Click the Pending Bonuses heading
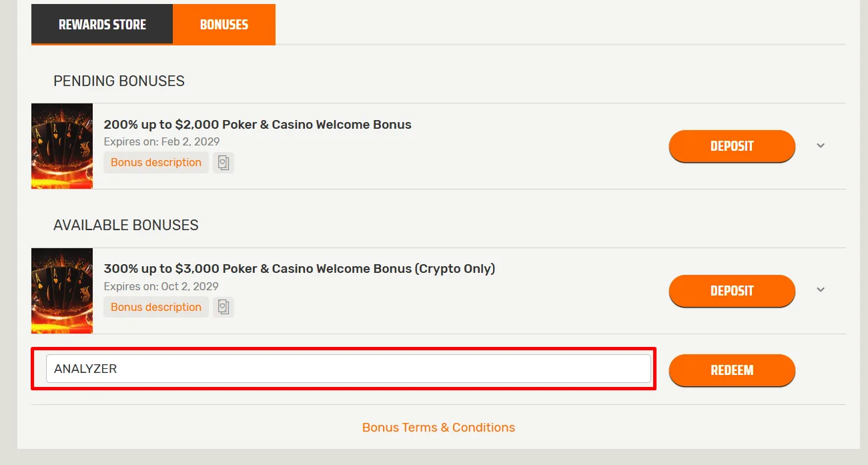Screen dimensions: 868x465 tap(119, 81)
